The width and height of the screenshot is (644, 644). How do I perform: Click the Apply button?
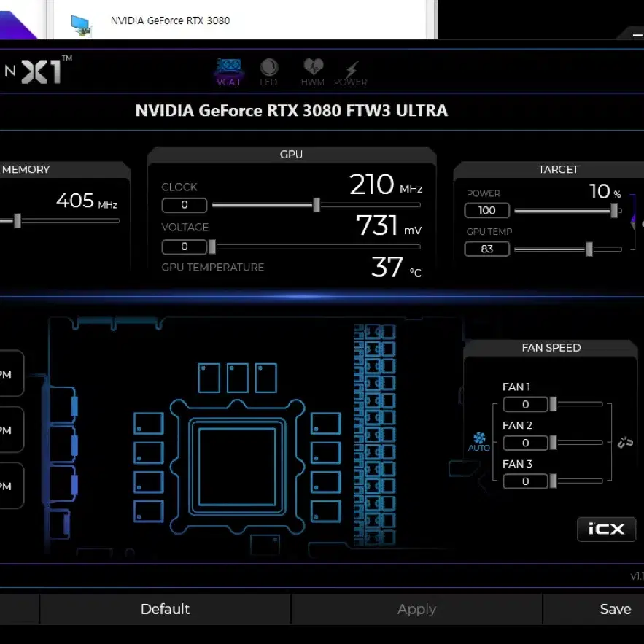[x=416, y=609]
